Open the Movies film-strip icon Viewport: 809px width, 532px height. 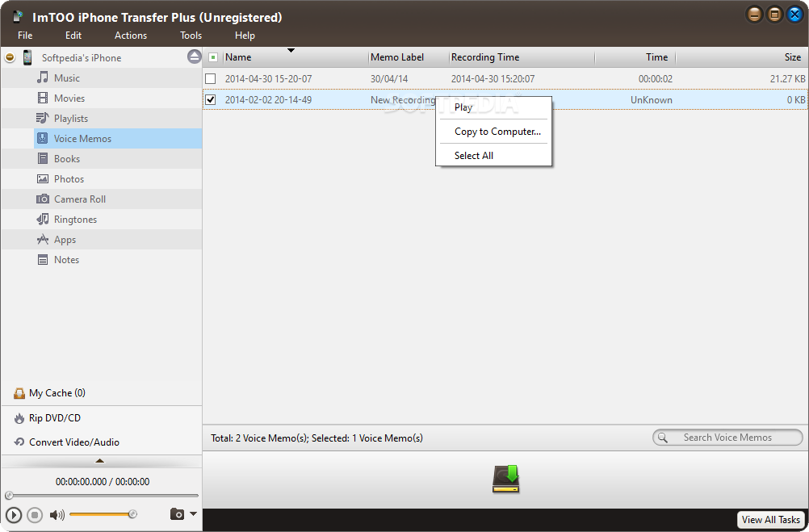tap(43, 98)
